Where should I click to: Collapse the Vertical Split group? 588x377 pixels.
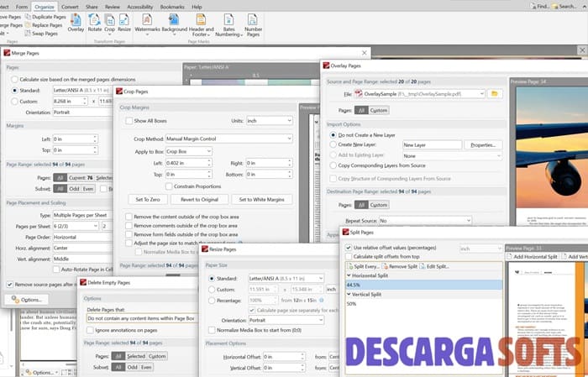click(349, 295)
